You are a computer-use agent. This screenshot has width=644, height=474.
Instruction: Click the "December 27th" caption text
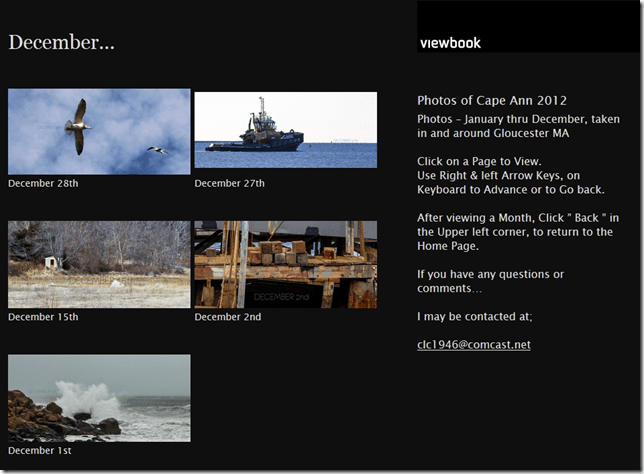click(x=229, y=184)
